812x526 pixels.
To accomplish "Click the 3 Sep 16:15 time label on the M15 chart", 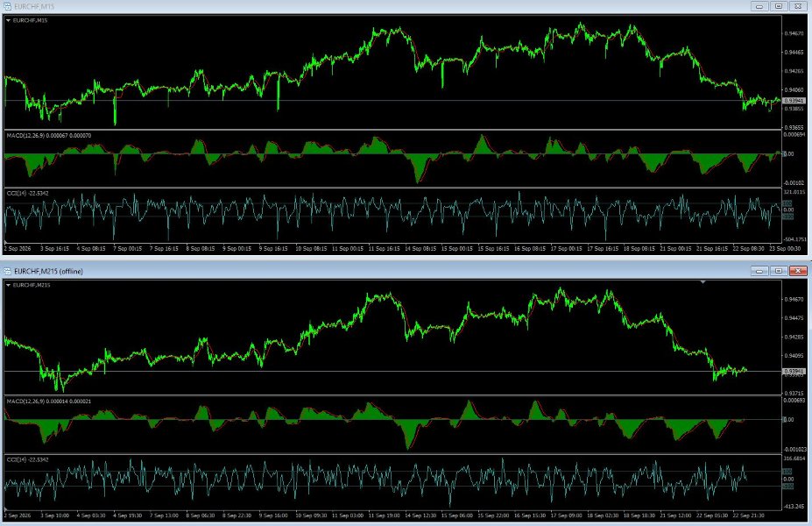I will point(54,249).
